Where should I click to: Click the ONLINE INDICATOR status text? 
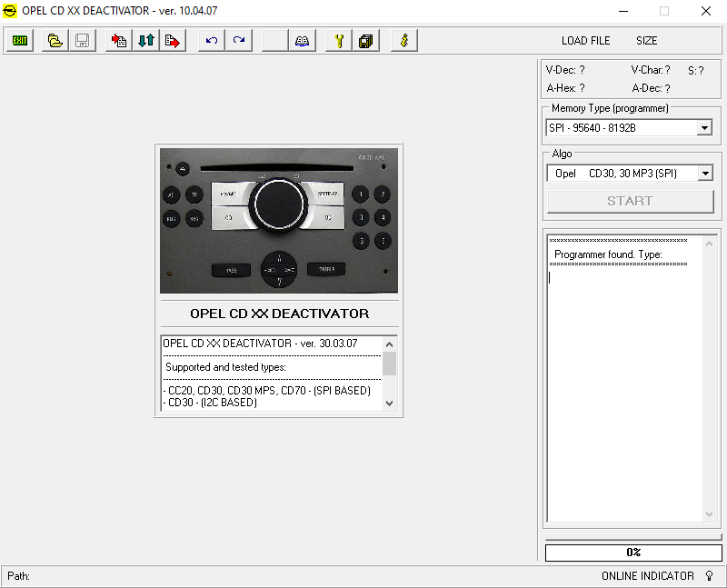(648, 576)
